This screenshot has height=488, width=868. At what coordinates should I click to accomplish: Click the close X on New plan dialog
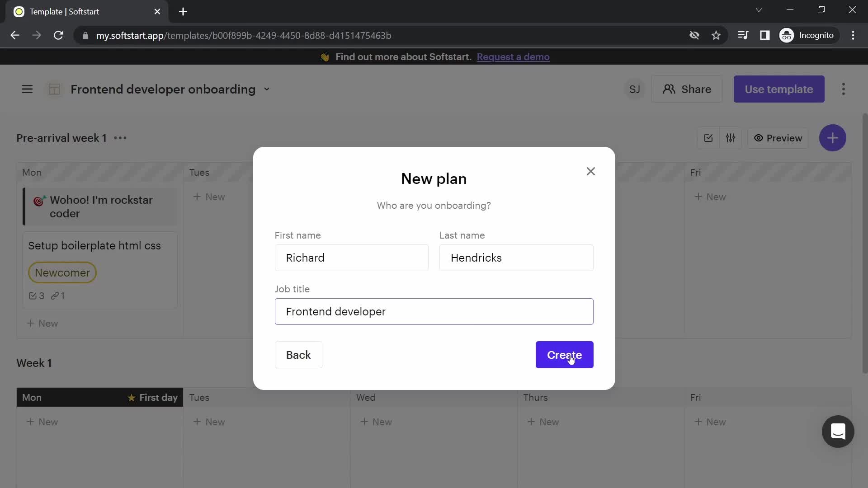[591, 171]
